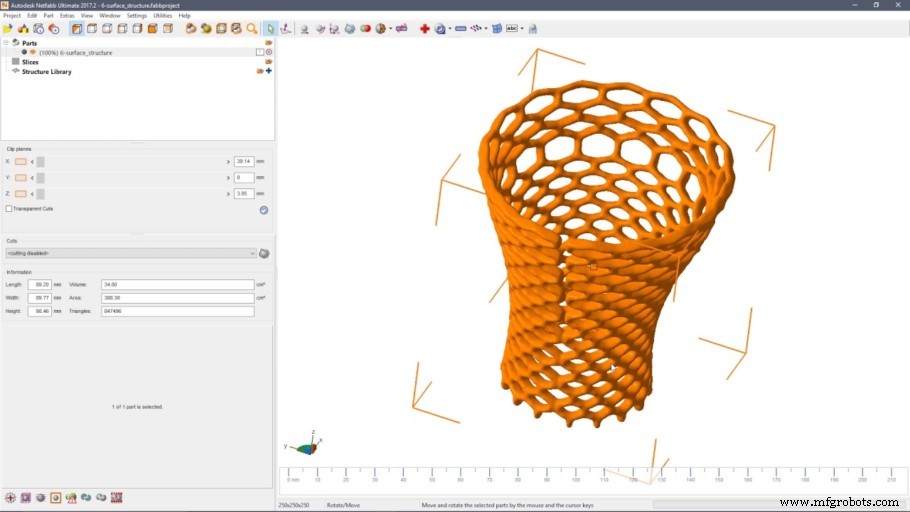The height and width of the screenshot is (512, 910).
Task: Click the folder icon on Slices row
Action: click(x=269, y=62)
